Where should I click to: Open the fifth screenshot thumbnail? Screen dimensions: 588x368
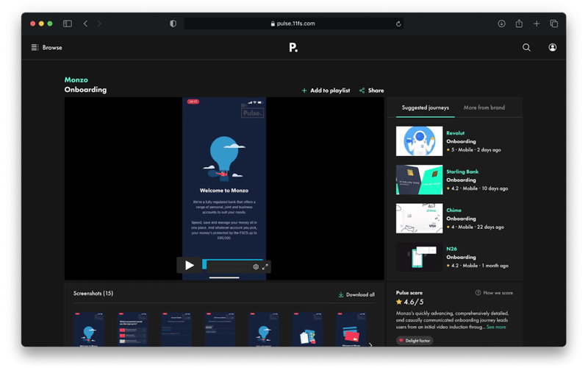264,329
